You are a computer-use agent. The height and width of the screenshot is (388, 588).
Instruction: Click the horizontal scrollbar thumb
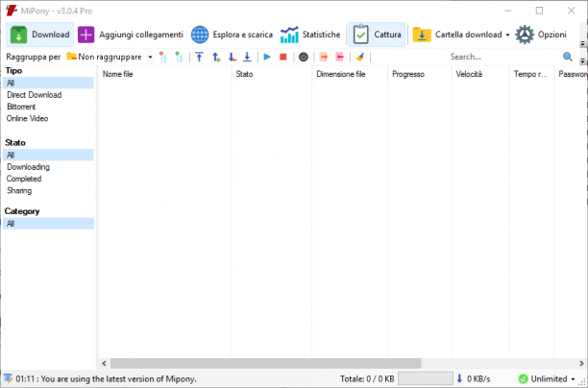(265, 363)
